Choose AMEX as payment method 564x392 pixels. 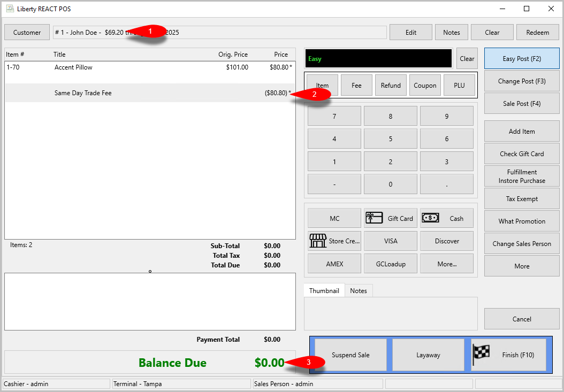334,264
